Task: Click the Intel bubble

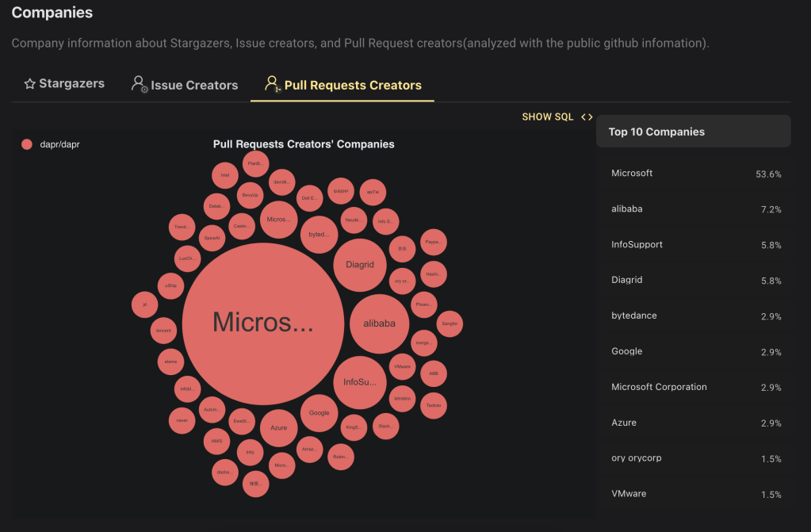Action: [225, 175]
